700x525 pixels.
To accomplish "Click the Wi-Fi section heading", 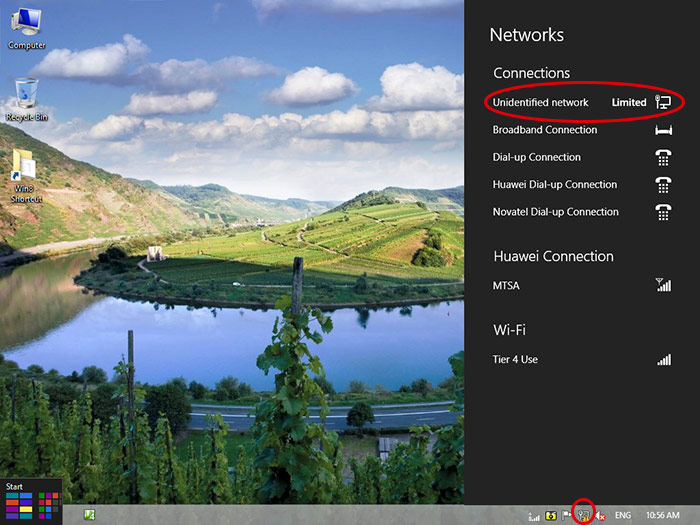I will 509,330.
